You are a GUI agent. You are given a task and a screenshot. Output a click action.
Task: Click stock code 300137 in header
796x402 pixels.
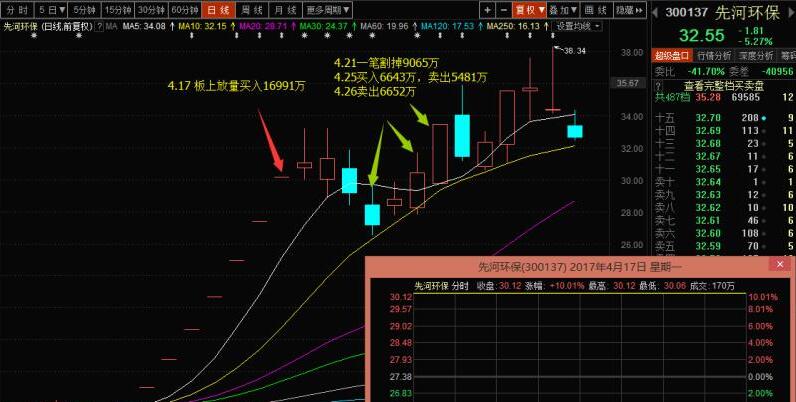pos(686,12)
